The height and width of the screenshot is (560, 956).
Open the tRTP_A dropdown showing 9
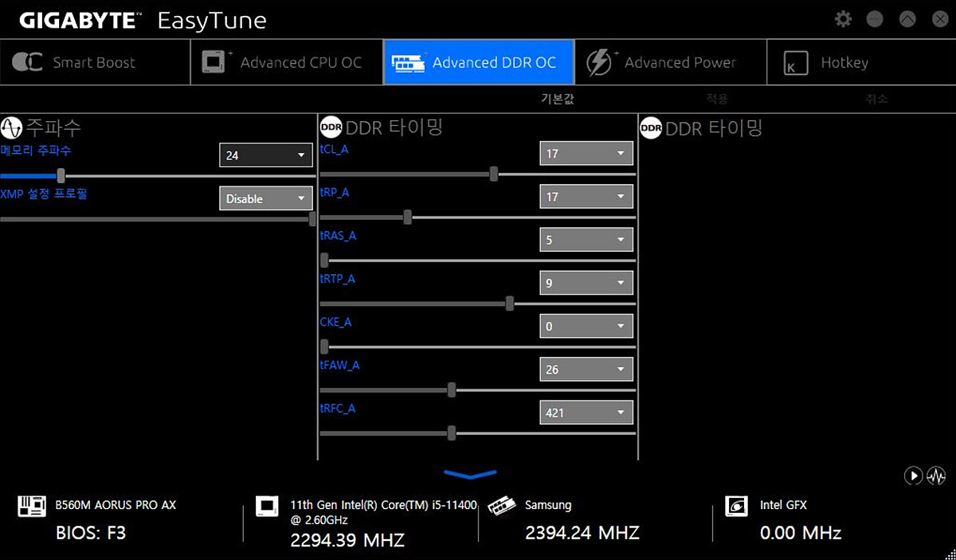(x=586, y=283)
